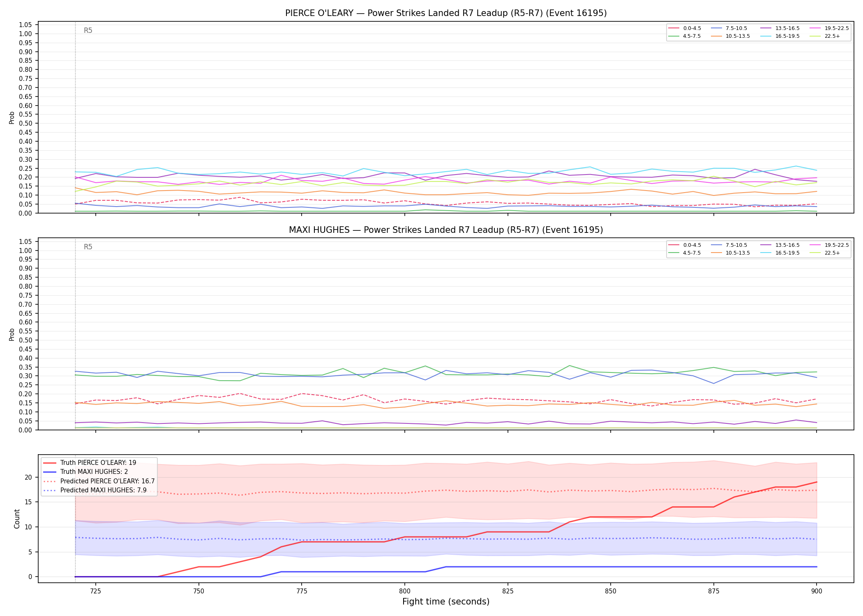Click the PIERCE O'LEARY chart title

click(446, 13)
